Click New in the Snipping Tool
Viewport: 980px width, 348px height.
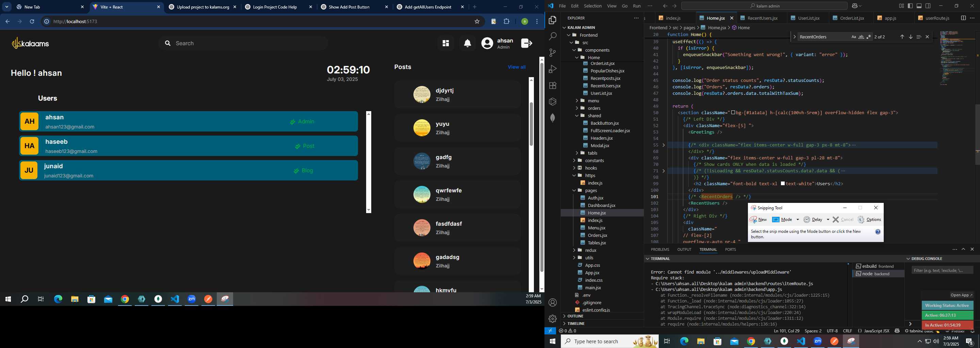click(758, 220)
